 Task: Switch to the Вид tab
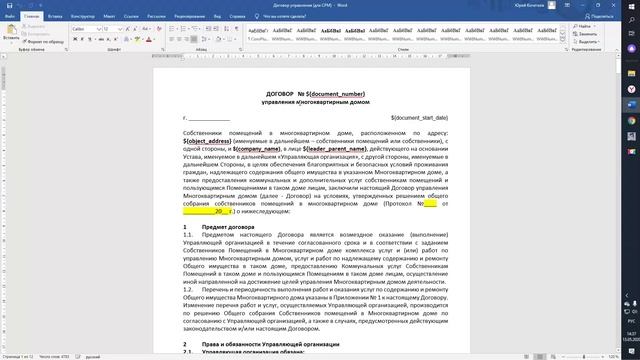[x=217, y=16]
